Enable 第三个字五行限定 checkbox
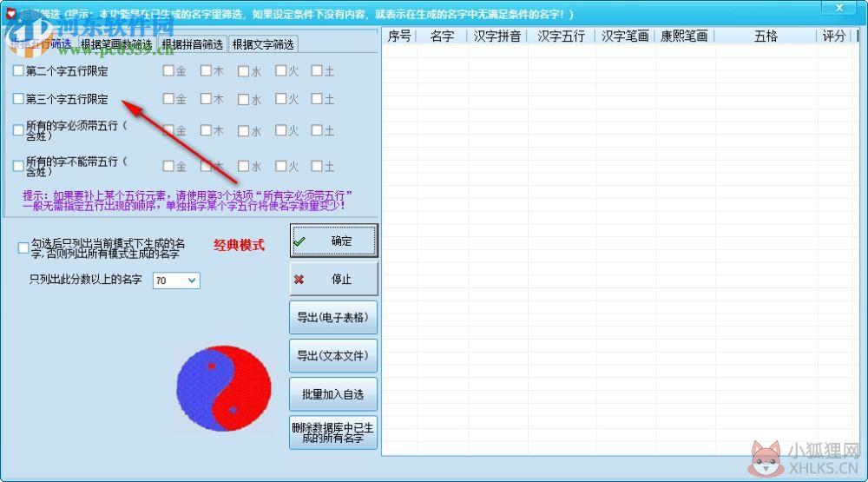This screenshot has width=868, height=482. (18, 99)
